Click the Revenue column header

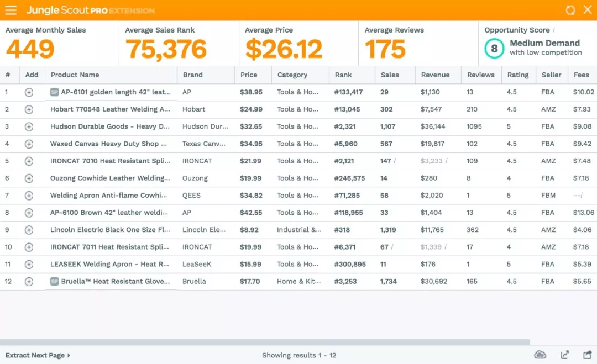click(435, 75)
